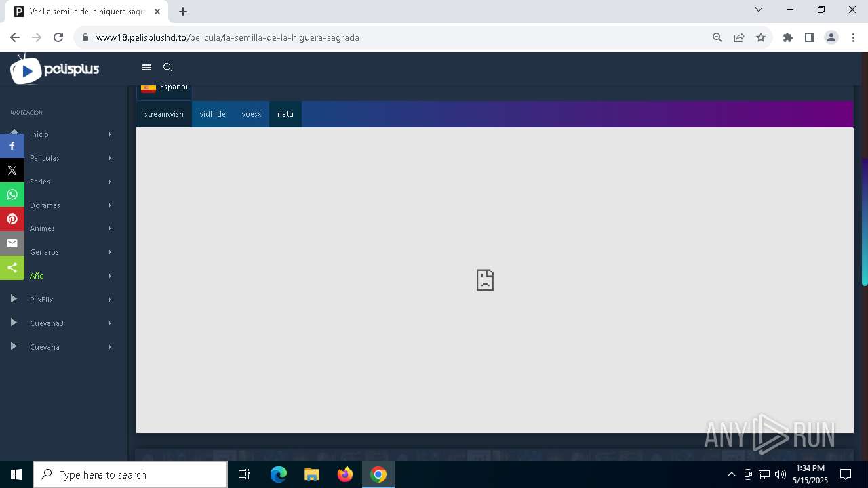This screenshot has height=488, width=868.
Task: Expand the PlixFlix submenu arrow
Action: pyautogui.click(x=110, y=300)
